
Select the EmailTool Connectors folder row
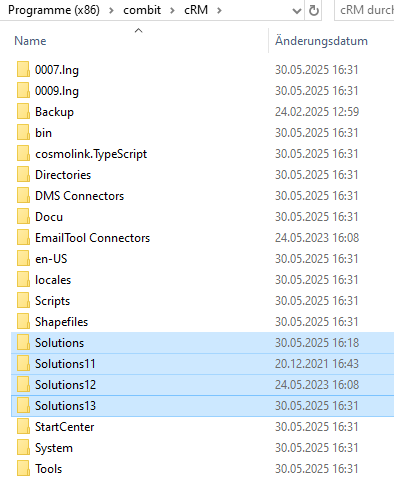point(203,238)
